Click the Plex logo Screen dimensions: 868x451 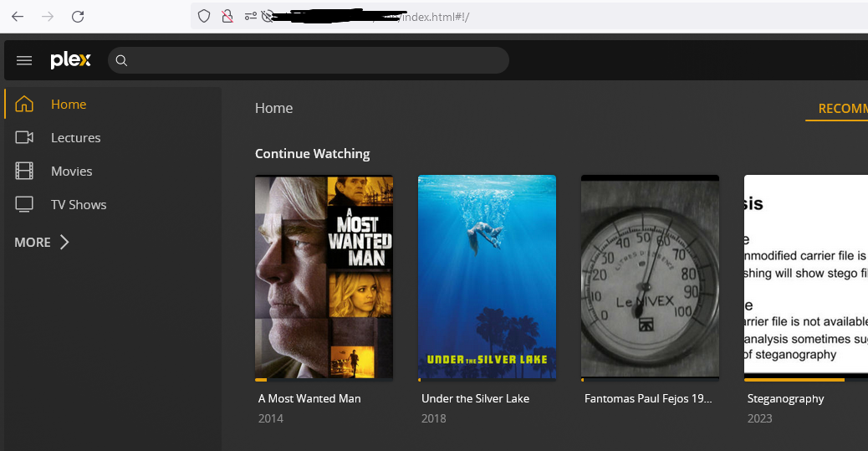(70, 60)
